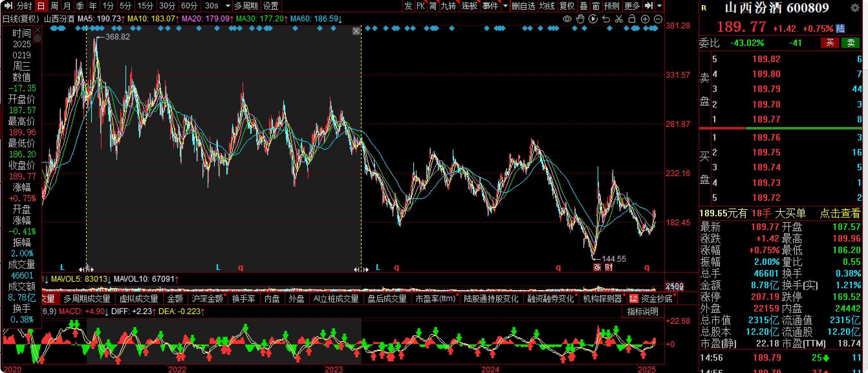Select the 周 weekly period tab
This screenshot has width=868, height=373.
pyautogui.click(x=54, y=6)
